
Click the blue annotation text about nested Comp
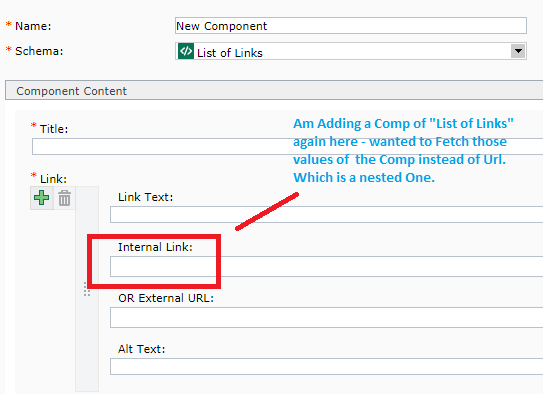coord(403,150)
